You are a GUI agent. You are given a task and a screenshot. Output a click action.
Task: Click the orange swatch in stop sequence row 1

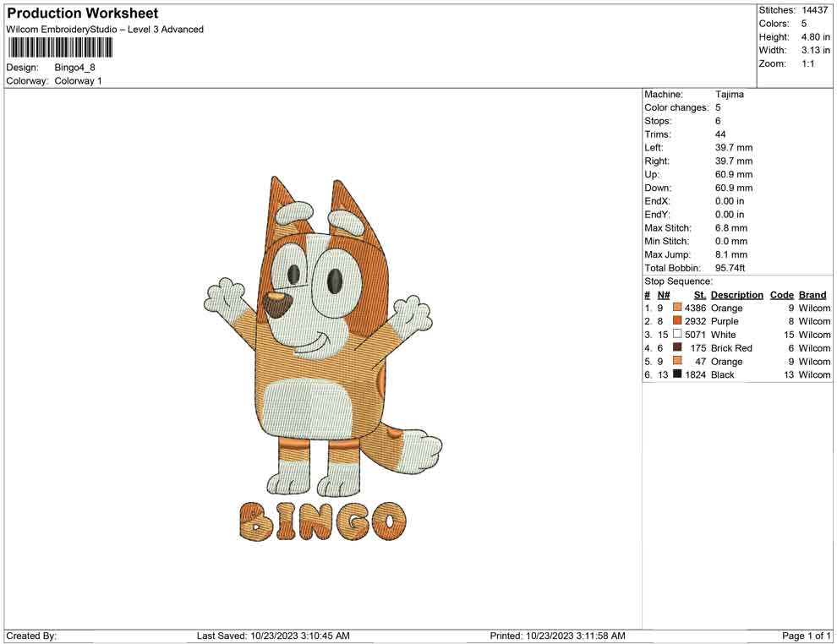(677, 308)
